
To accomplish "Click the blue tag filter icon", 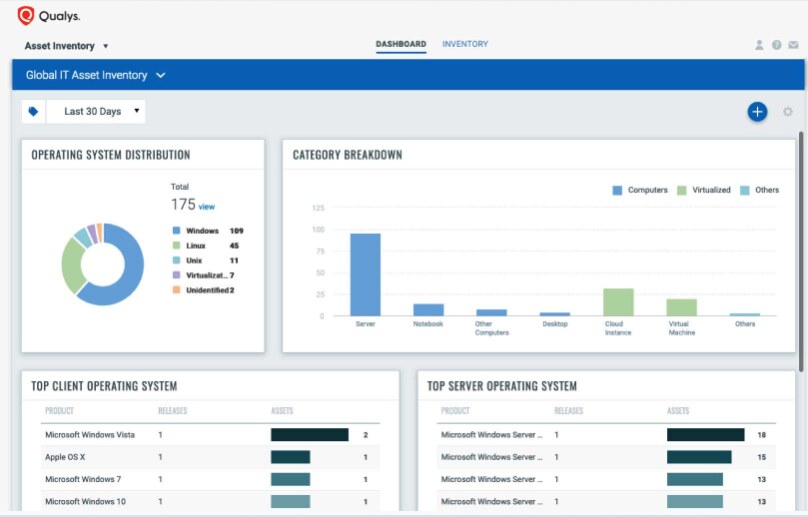I will click(33, 111).
